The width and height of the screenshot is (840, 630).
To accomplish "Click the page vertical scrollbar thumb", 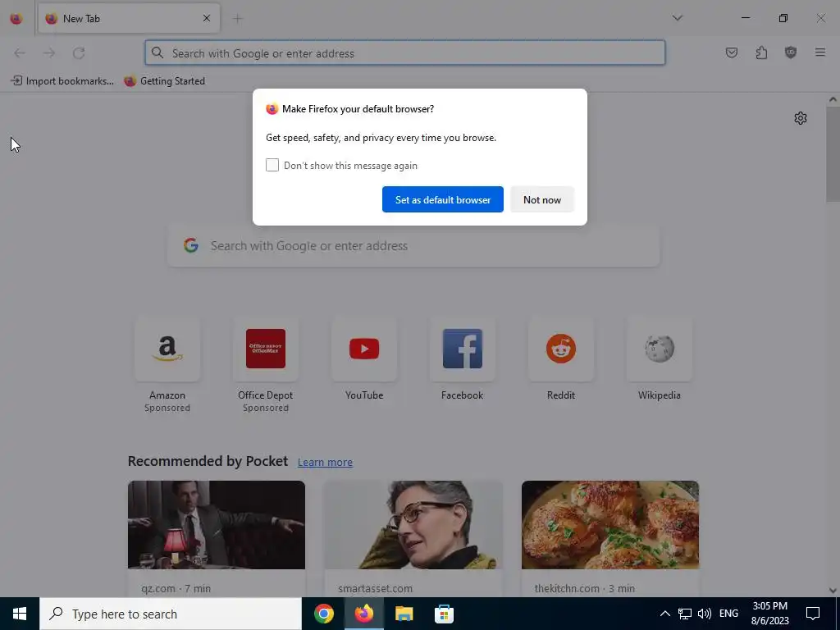I will 833,153.
